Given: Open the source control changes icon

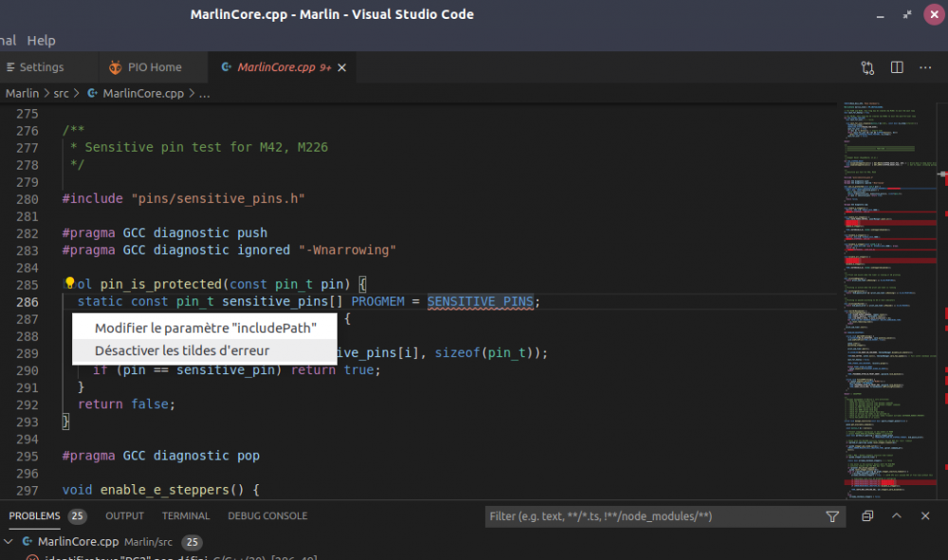Looking at the screenshot, I should (x=867, y=67).
